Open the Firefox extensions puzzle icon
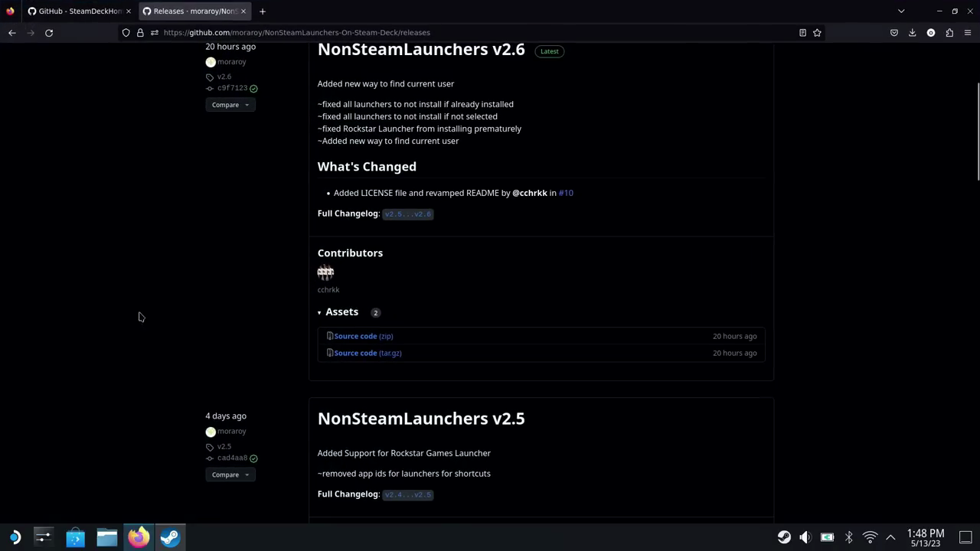This screenshot has width=980, height=551. (949, 32)
